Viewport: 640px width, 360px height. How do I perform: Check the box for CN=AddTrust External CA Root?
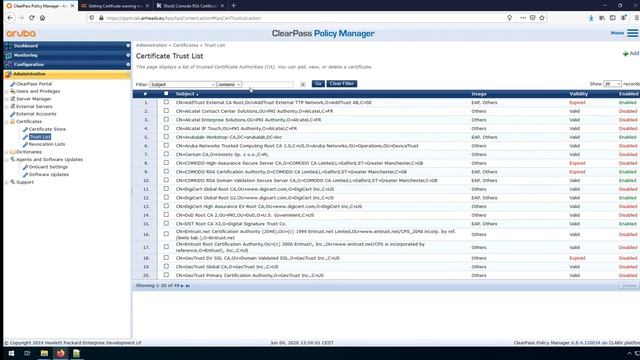pyautogui.click(x=166, y=102)
